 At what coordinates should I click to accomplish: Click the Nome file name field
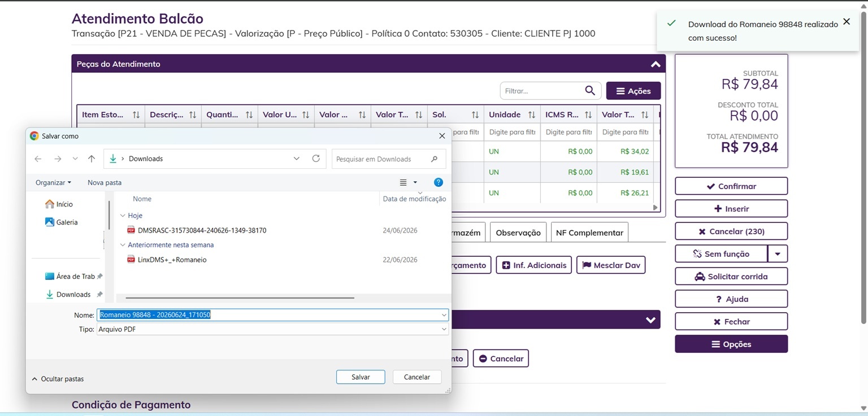pyautogui.click(x=272, y=315)
